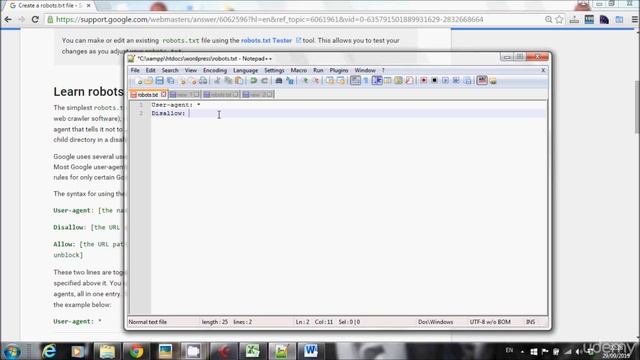Click the Zoom In toolbar icon
640x360 pixels.
(304, 81)
